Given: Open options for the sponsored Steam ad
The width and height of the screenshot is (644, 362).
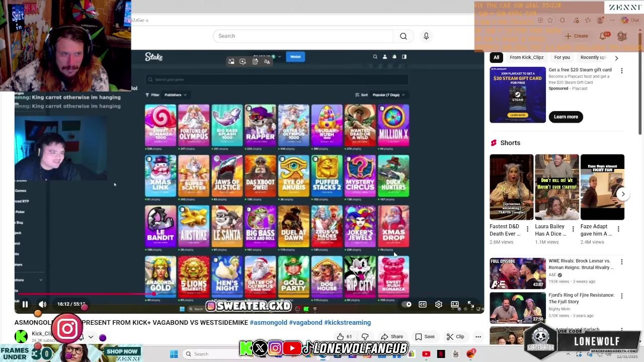Looking at the screenshot, I should [x=622, y=71].
